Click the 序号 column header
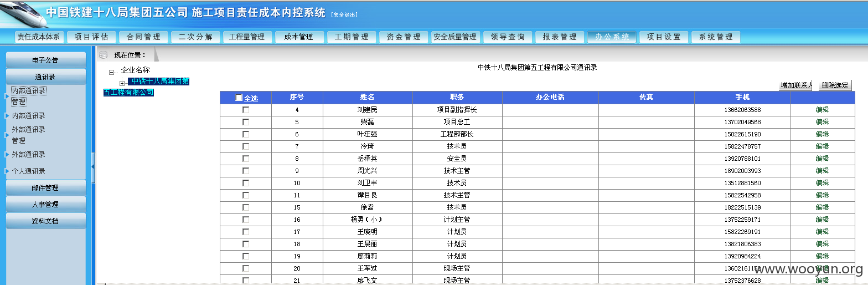Screen dimensions: 868x285 coord(297,97)
